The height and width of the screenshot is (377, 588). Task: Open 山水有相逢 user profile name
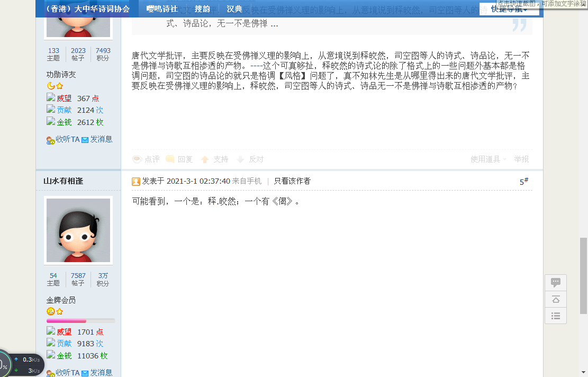click(64, 181)
